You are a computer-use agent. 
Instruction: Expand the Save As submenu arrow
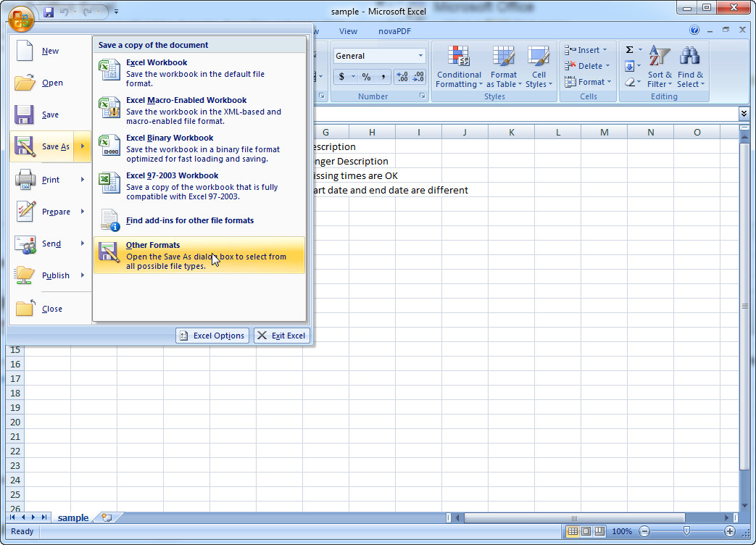click(x=83, y=146)
